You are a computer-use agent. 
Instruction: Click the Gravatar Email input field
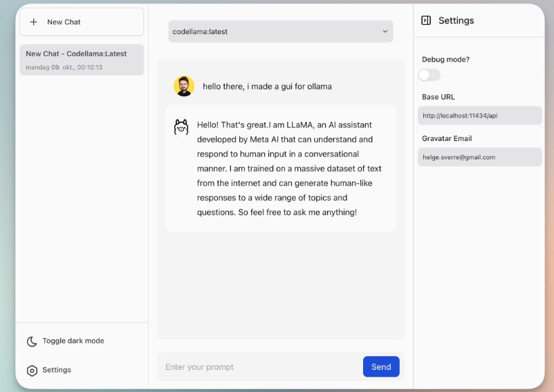[x=479, y=157]
